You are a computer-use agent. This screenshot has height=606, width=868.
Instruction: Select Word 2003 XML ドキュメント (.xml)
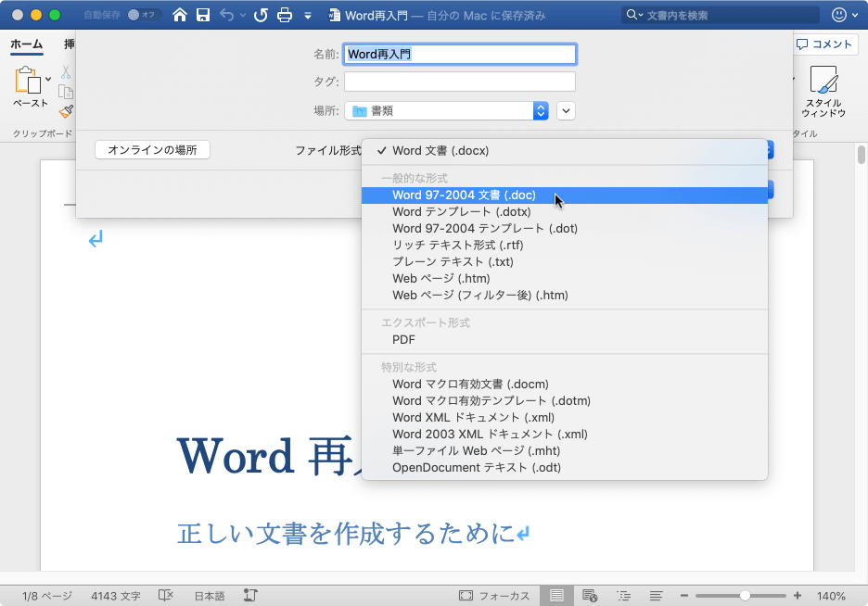[565, 434]
